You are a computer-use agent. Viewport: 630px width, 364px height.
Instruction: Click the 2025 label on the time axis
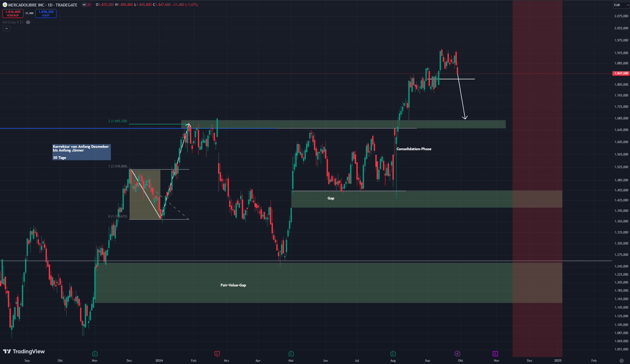point(558,360)
